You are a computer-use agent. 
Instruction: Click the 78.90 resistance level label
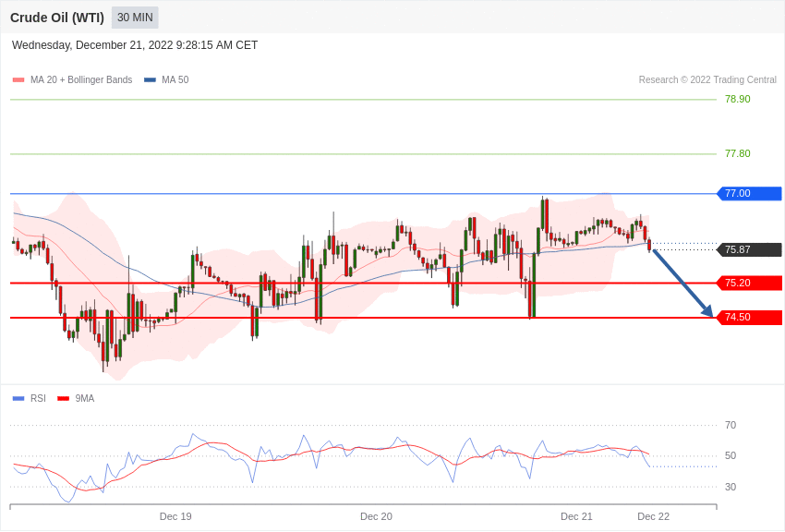coord(738,99)
